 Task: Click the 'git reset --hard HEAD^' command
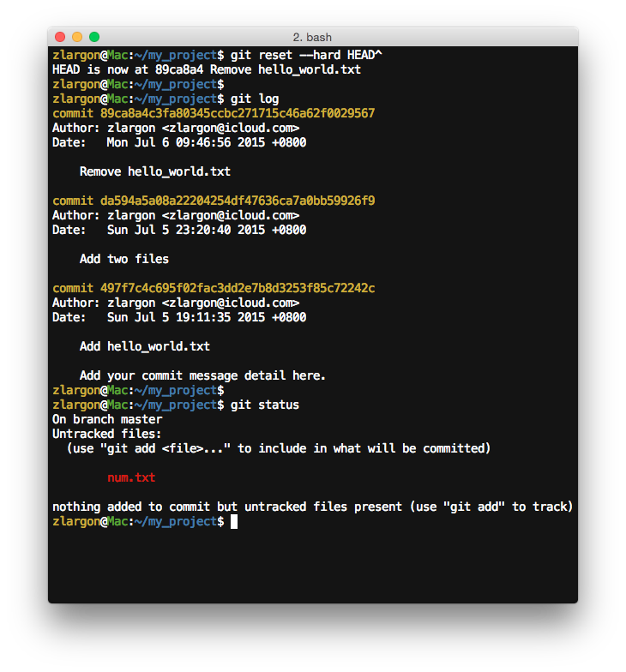click(306, 55)
